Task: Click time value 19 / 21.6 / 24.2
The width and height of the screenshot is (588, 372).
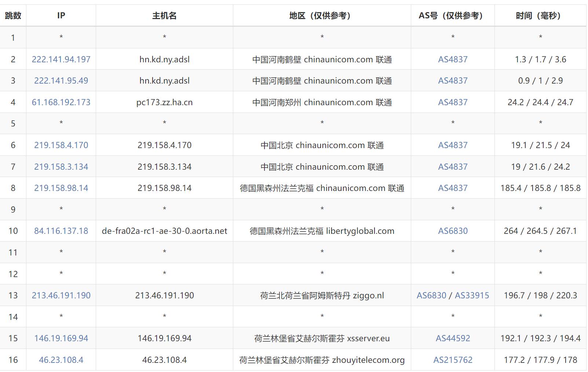Action: tap(540, 167)
